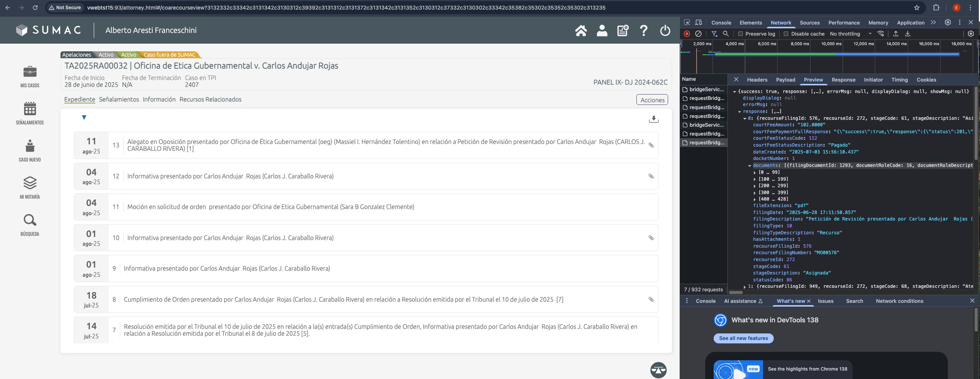Toggle the network recording button
Screen dimensions: 980x379
[x=687, y=34]
